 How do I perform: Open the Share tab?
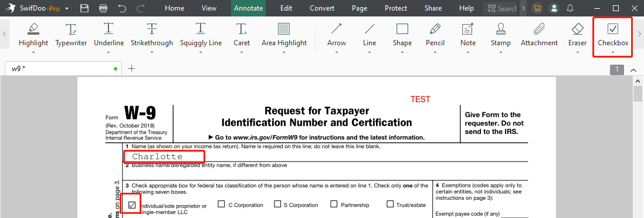coord(433,8)
